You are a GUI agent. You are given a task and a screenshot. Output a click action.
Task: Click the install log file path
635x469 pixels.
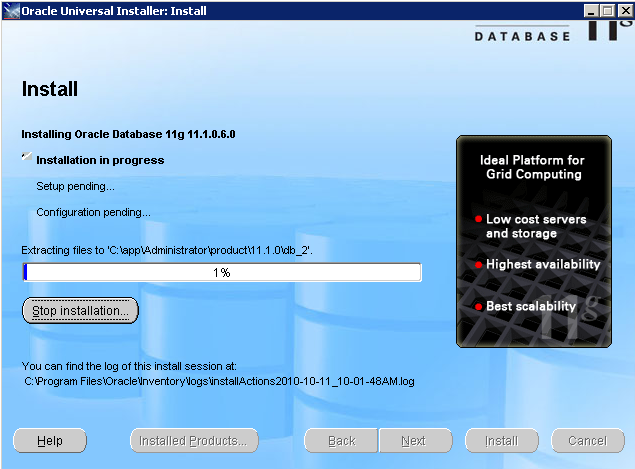pyautogui.click(x=219, y=382)
